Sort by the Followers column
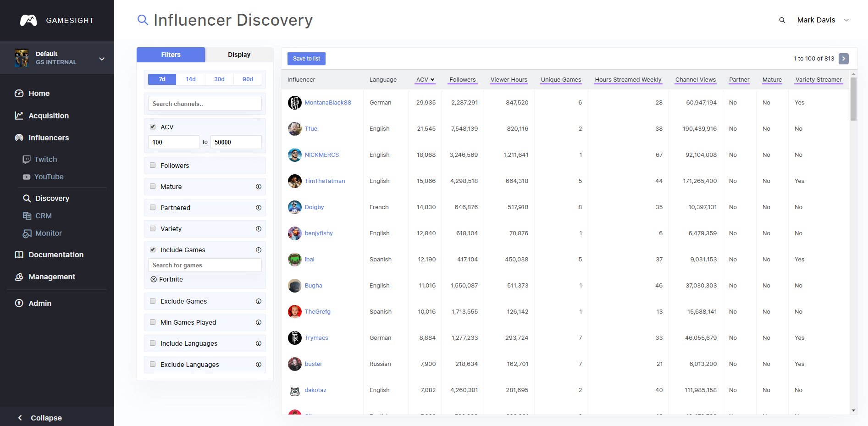This screenshot has width=868, height=426. coord(463,79)
